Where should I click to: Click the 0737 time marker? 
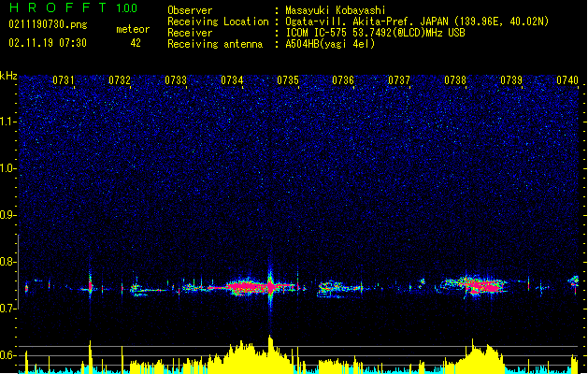click(x=399, y=80)
